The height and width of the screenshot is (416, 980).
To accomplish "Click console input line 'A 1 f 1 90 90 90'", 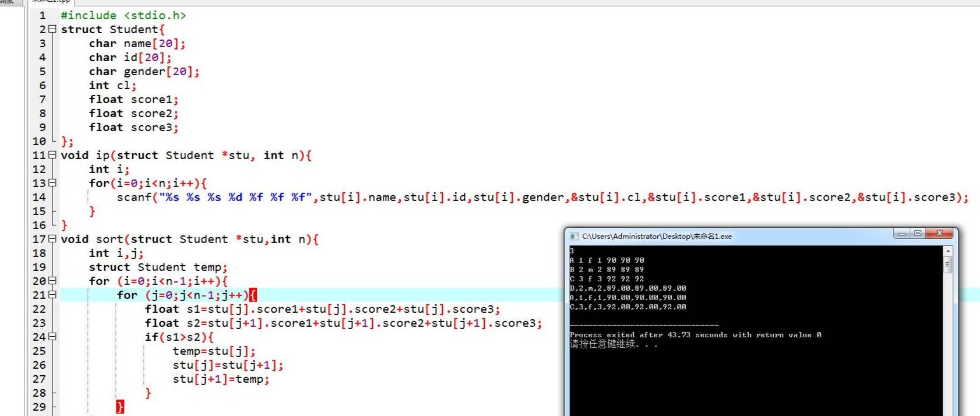I will 607,260.
